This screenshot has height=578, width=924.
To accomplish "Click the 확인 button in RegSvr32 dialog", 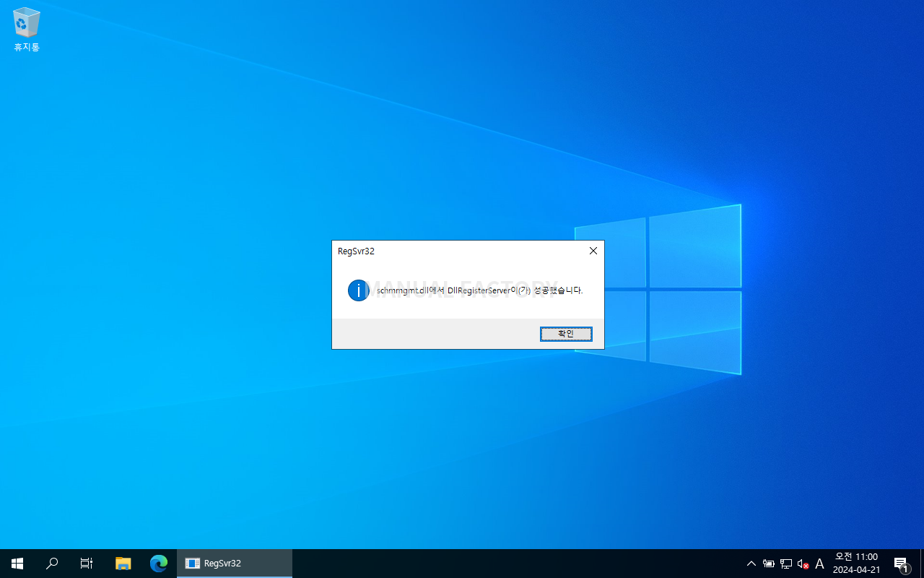I will pos(566,334).
